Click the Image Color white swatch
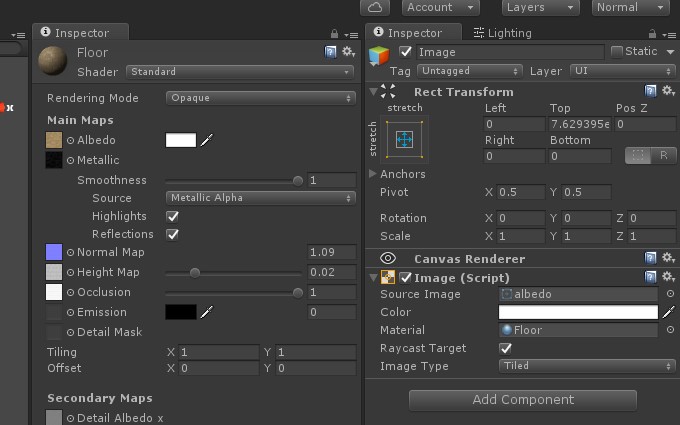680x425 pixels. tap(578, 312)
